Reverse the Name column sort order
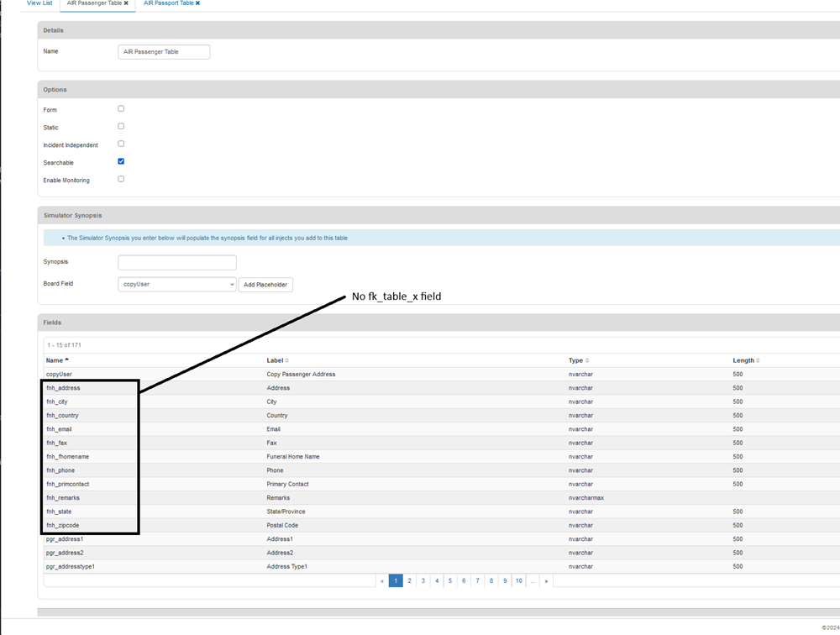The width and height of the screenshot is (840, 635). tap(55, 359)
